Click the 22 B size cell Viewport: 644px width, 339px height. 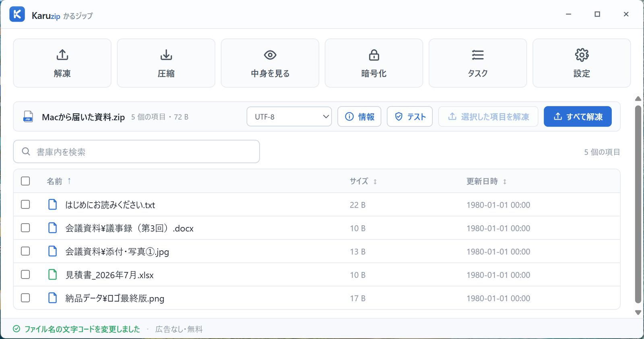click(x=357, y=205)
